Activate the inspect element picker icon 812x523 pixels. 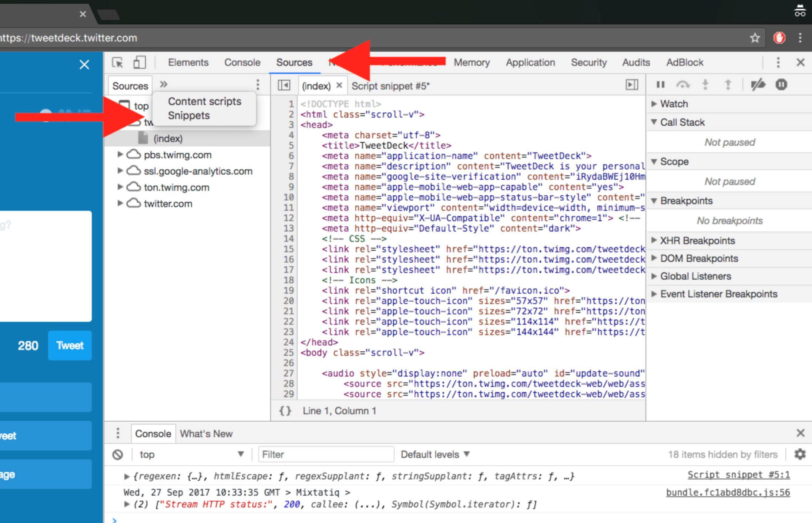118,63
